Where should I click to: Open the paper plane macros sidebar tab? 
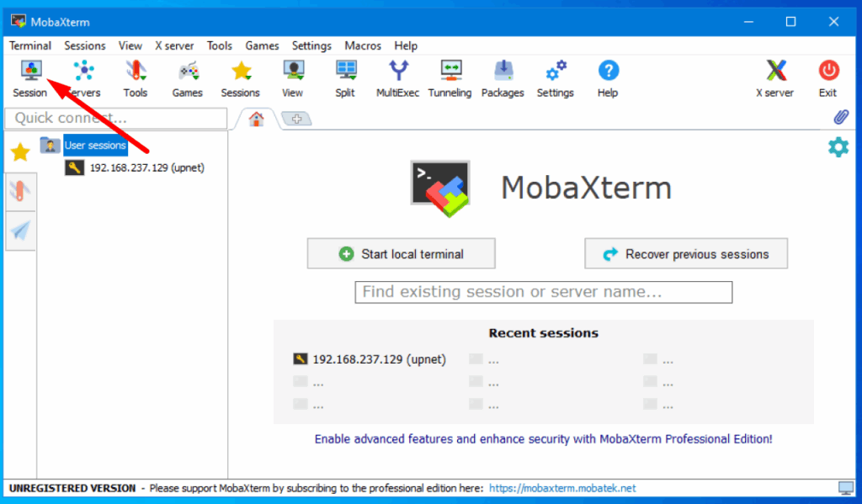click(x=20, y=231)
